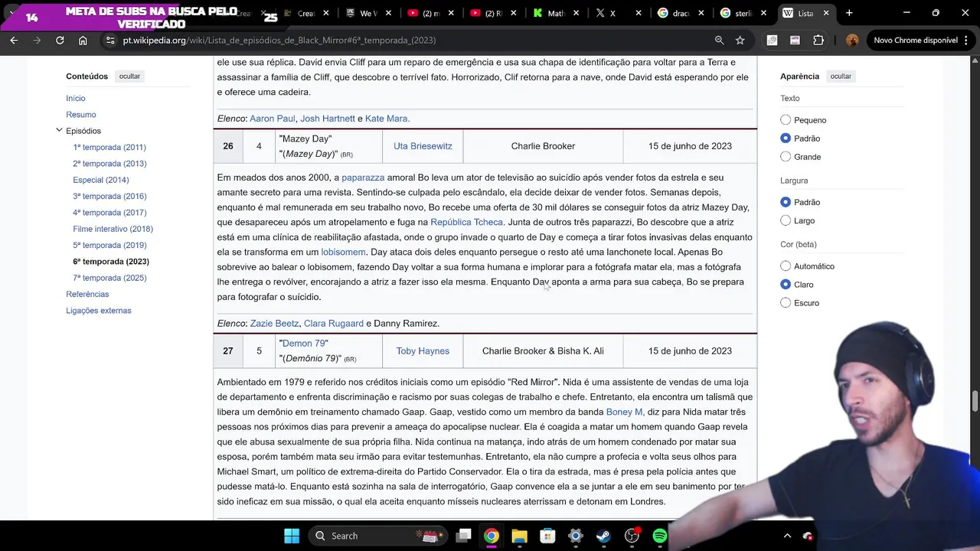Select Automático color mode

click(786, 266)
